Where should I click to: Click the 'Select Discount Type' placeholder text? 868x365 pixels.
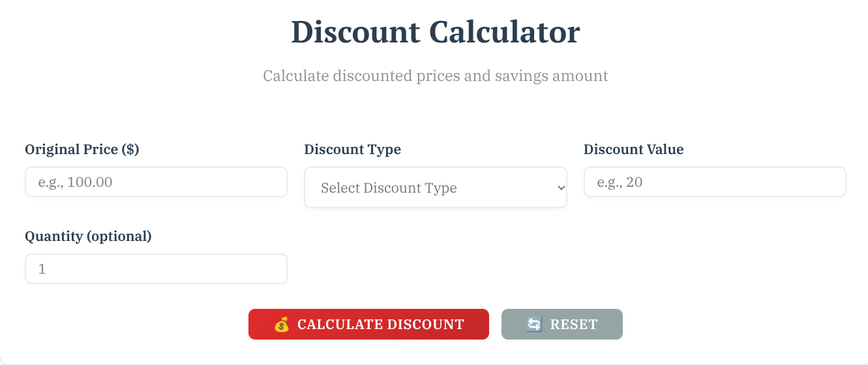point(389,188)
